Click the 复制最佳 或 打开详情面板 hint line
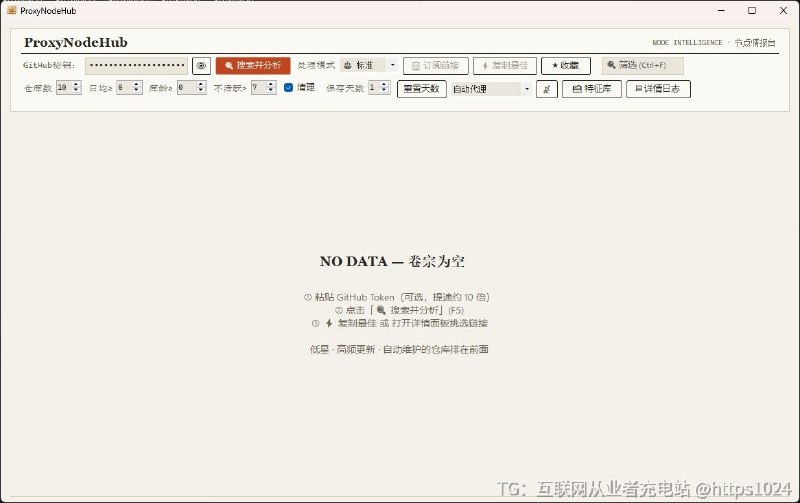This screenshot has width=800, height=503. pyautogui.click(x=399, y=323)
